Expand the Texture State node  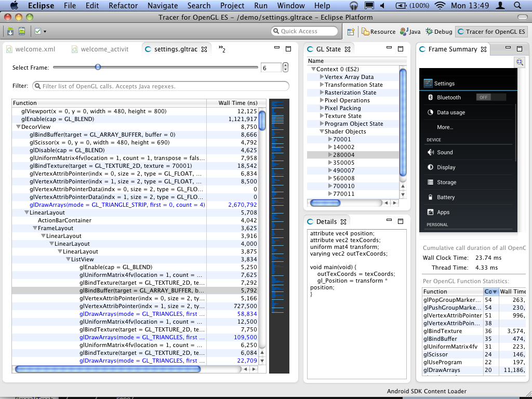[x=322, y=116]
